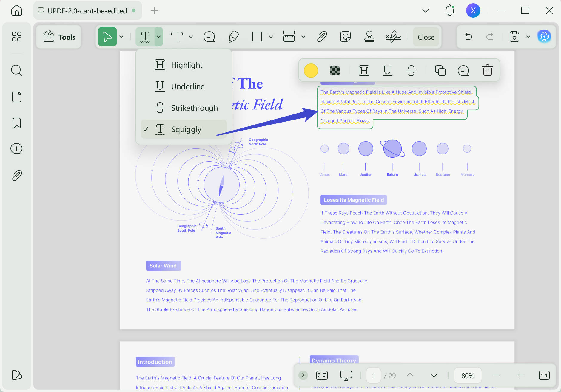Expand the selection tool dropdown arrow
Image resolution: width=561 pixels, height=392 pixels.
[x=121, y=37]
